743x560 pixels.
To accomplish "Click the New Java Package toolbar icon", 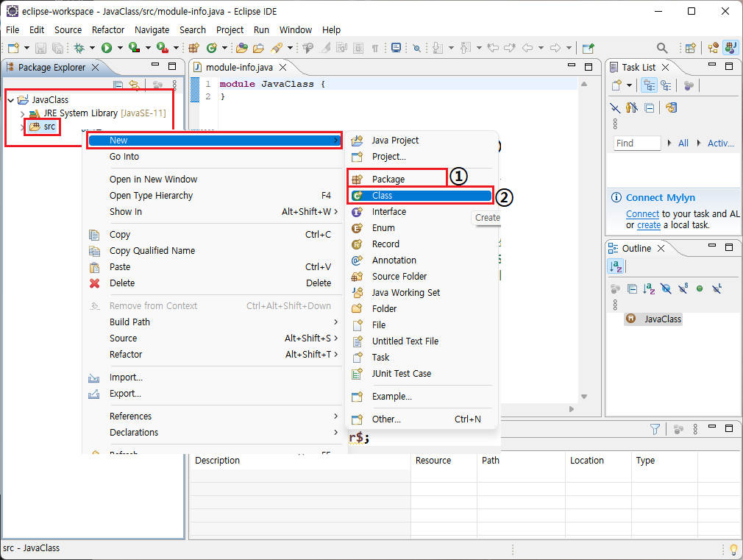I will pos(193,48).
